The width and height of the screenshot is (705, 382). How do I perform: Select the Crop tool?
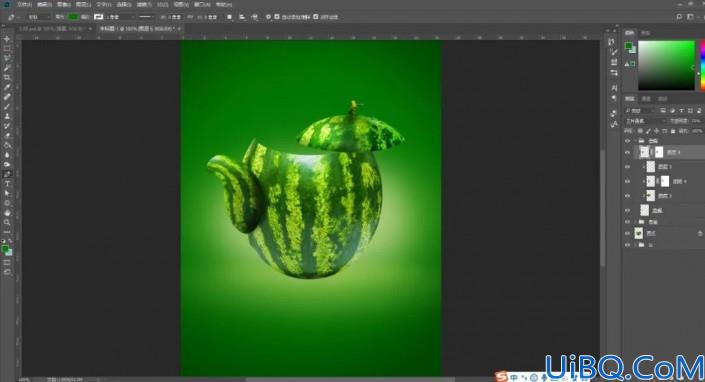(7, 78)
